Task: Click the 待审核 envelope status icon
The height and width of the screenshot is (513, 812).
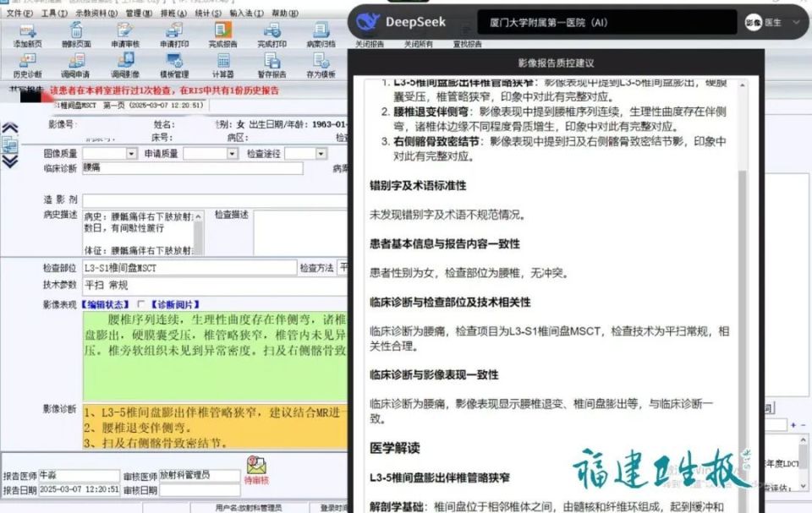Action: pos(256,466)
